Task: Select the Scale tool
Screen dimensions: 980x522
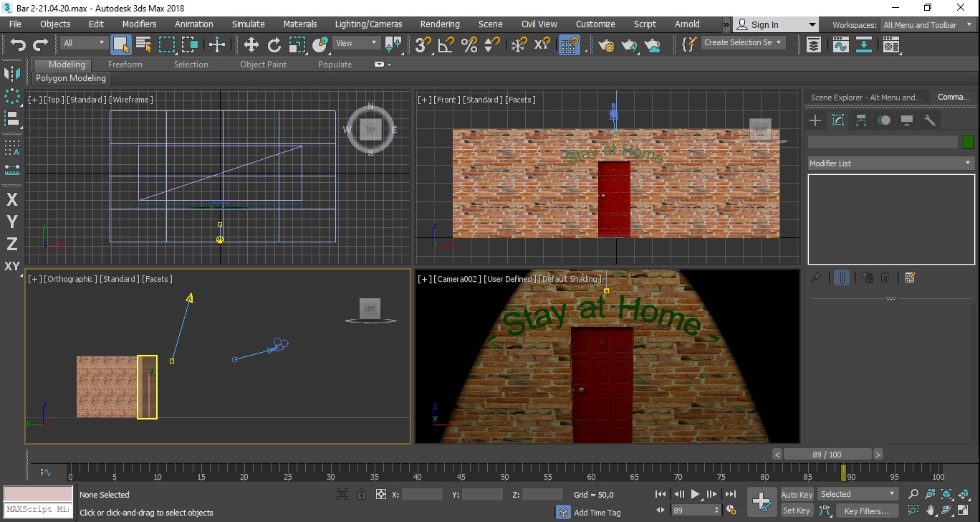Action: 297,44
